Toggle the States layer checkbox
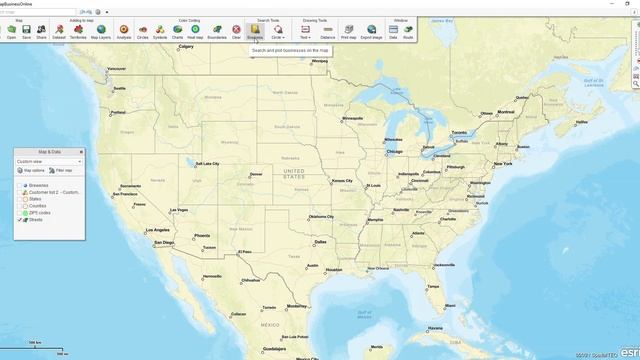Image resolution: width=640 pixels, height=360 pixels. coord(19,199)
